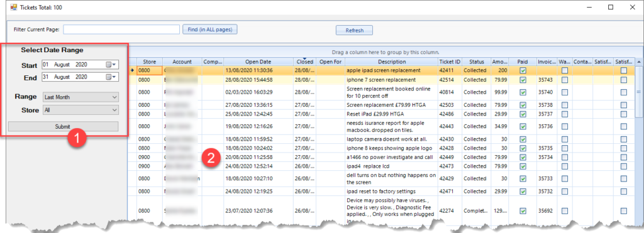Check last Satisf... box for ticket 42449
This screenshot has width=644, height=233.
click(624, 157)
